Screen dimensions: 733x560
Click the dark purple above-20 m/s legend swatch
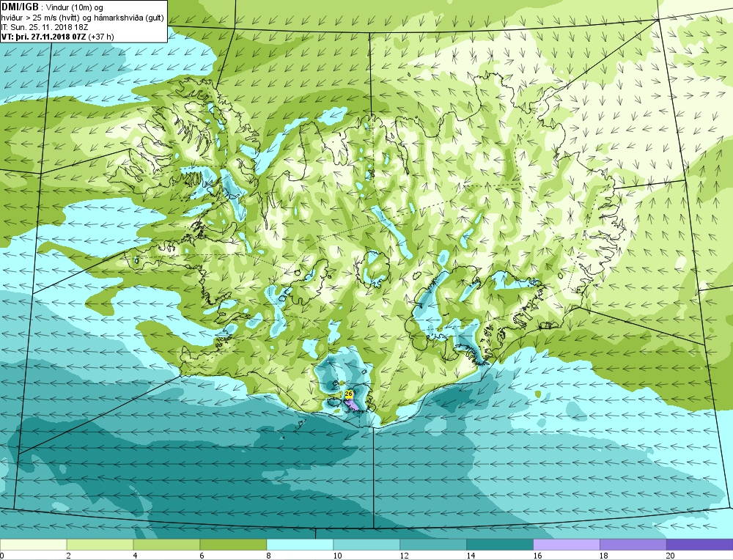coord(700,545)
